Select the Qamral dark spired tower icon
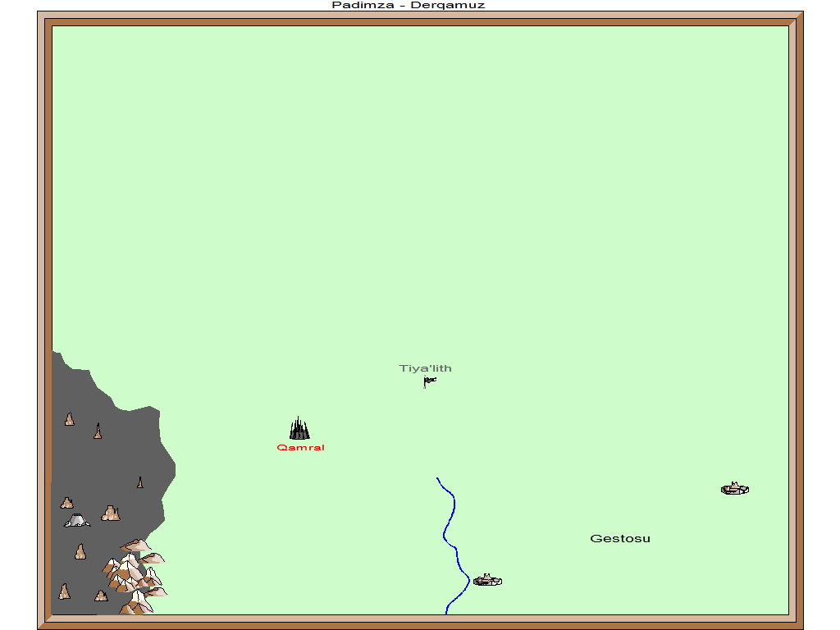The height and width of the screenshot is (630, 840). 299,428
